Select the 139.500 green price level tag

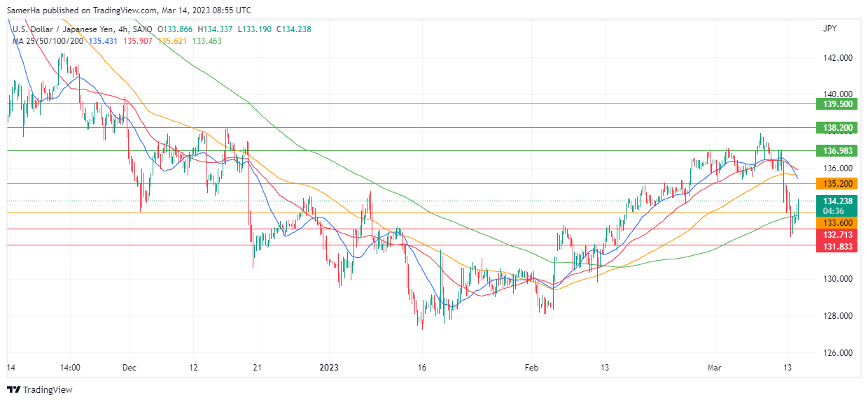click(836, 104)
